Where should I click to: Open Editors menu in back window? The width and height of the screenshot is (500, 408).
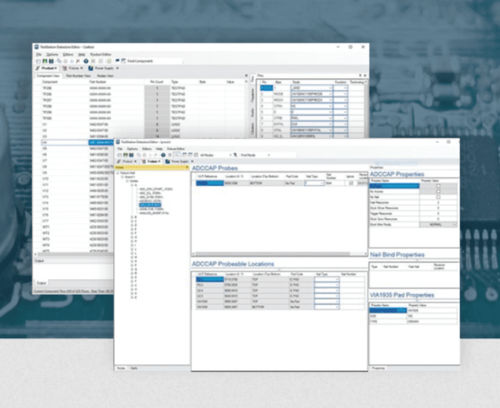click(68, 54)
